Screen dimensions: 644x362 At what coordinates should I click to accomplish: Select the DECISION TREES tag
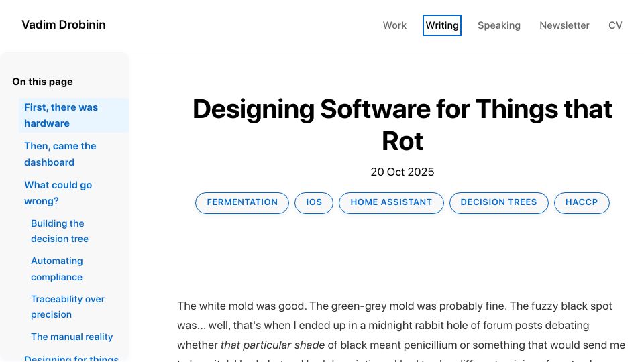[x=498, y=202]
